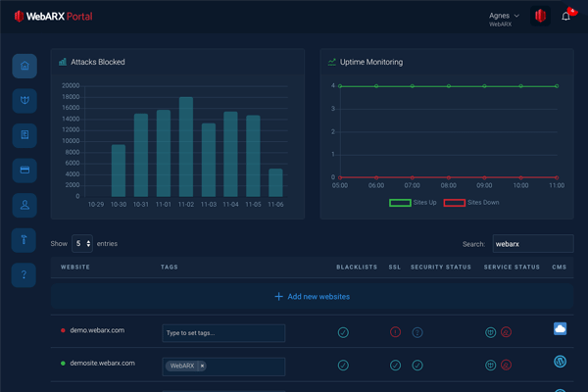The height and width of the screenshot is (392, 588).
Task: Click red service status icon for demosite.webarx.com
Action: coord(506,365)
